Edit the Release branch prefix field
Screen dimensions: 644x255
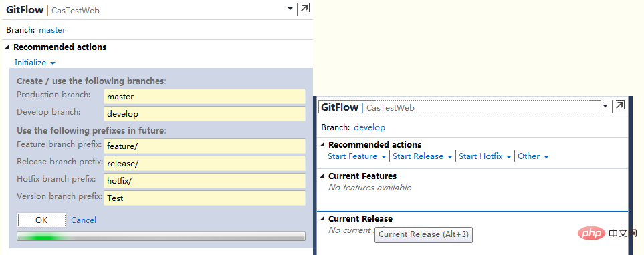click(205, 163)
